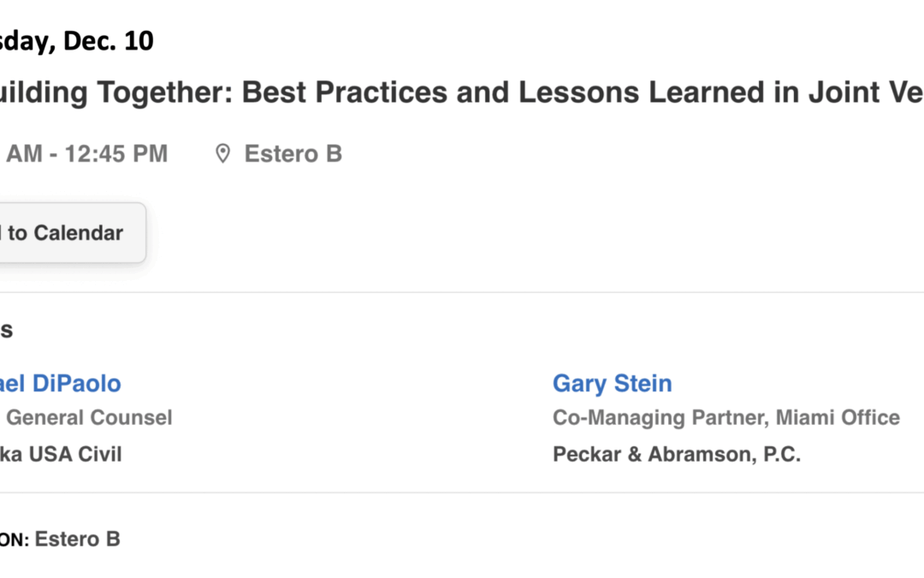Click the divider line below the speaker listings

click(x=462, y=492)
